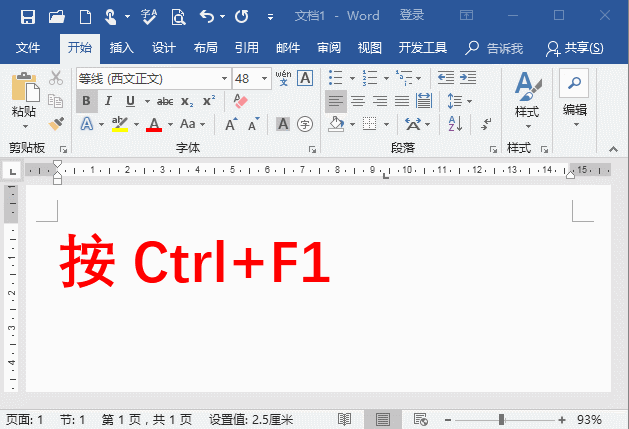Viewport: 629px width, 429px height.
Task: Align text left
Action: (335, 101)
